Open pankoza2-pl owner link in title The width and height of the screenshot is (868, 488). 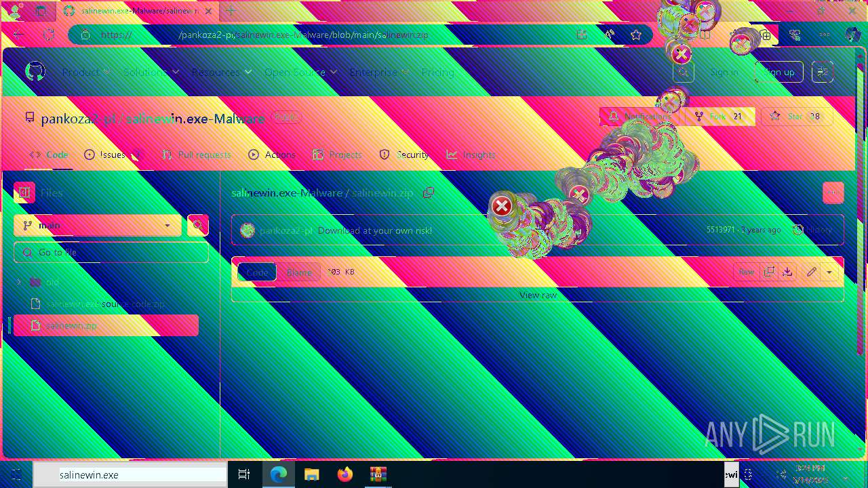[79, 119]
